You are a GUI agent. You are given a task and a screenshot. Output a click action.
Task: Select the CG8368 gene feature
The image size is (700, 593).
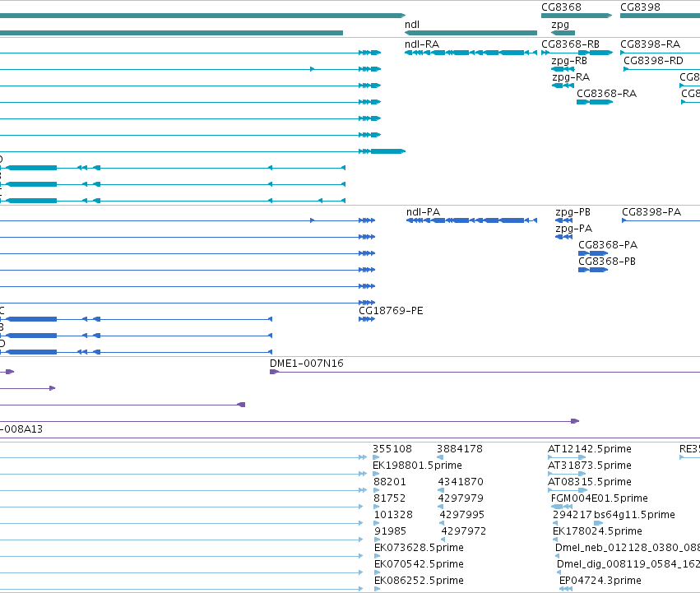point(577,16)
